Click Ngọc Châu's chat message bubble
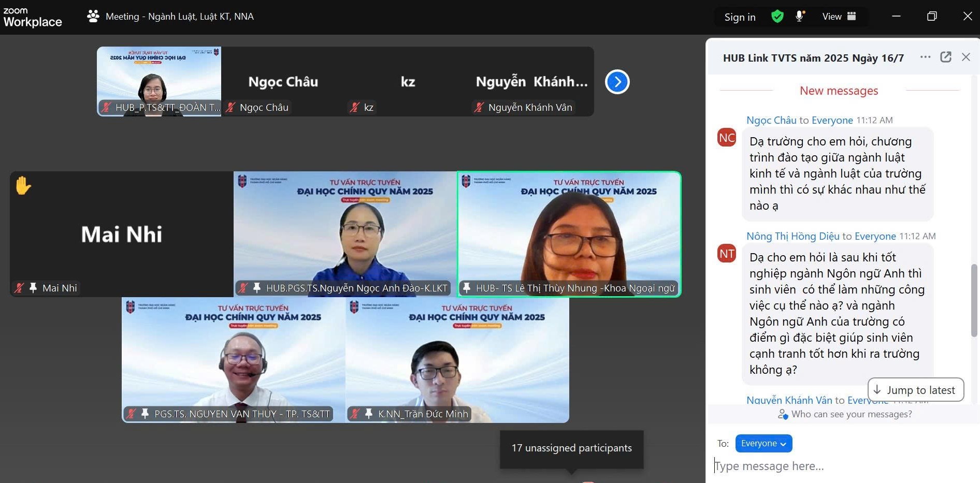The width and height of the screenshot is (980, 483). (x=838, y=173)
